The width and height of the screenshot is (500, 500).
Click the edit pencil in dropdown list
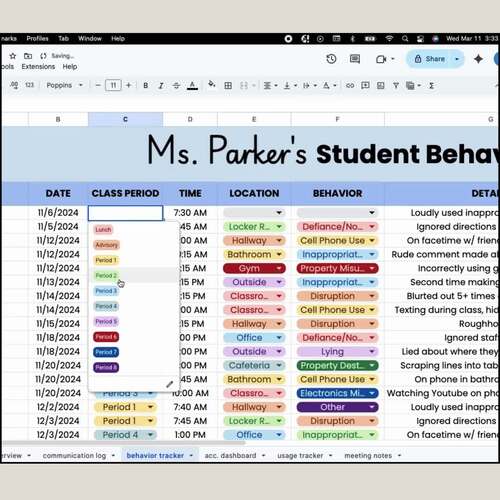pos(170,384)
